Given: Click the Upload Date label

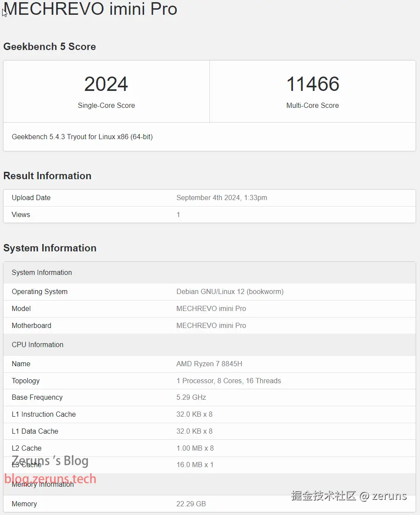Looking at the screenshot, I should tap(31, 198).
